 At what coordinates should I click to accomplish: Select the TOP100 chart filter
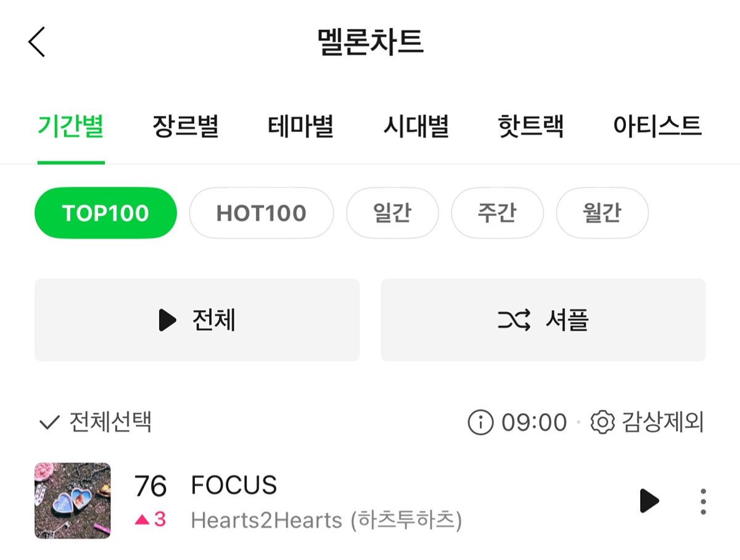[x=105, y=213]
